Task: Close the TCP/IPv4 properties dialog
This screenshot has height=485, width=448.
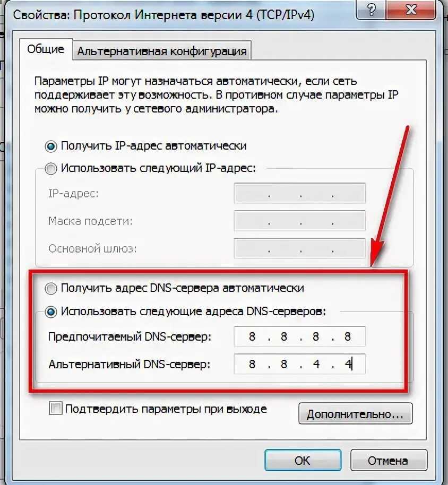Action: point(410,9)
